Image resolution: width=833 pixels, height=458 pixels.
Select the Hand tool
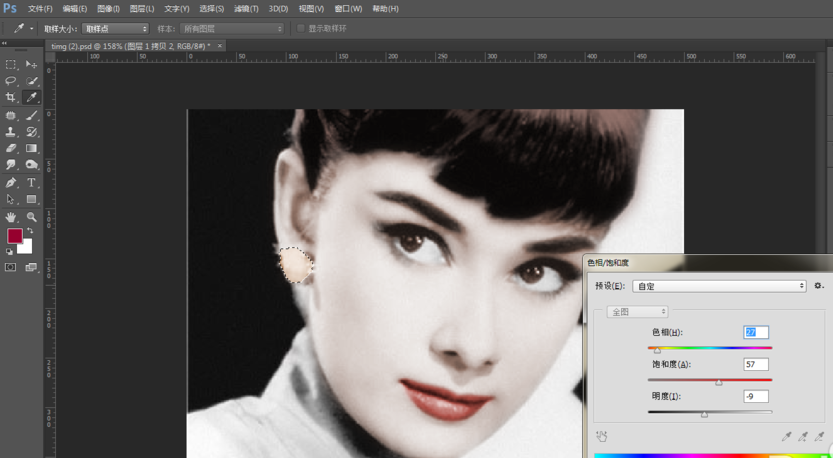tap(11, 217)
